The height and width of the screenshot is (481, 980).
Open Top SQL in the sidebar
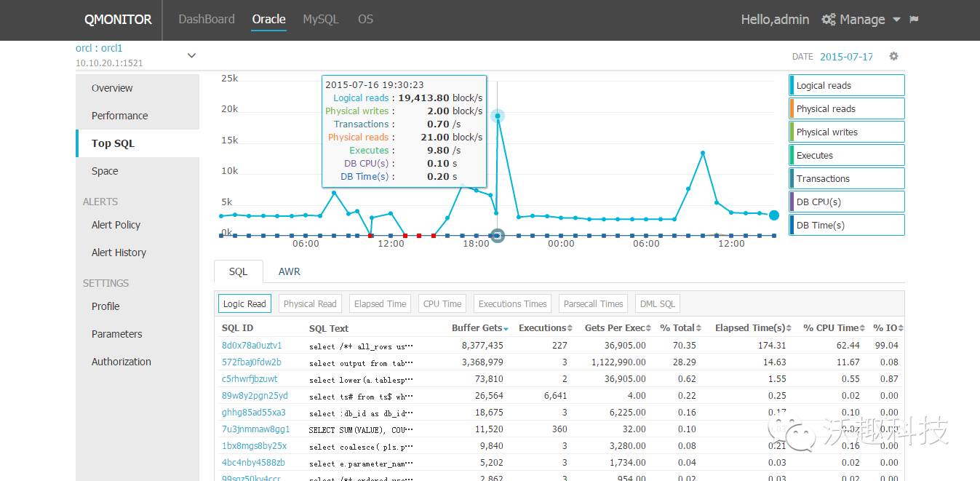point(138,143)
